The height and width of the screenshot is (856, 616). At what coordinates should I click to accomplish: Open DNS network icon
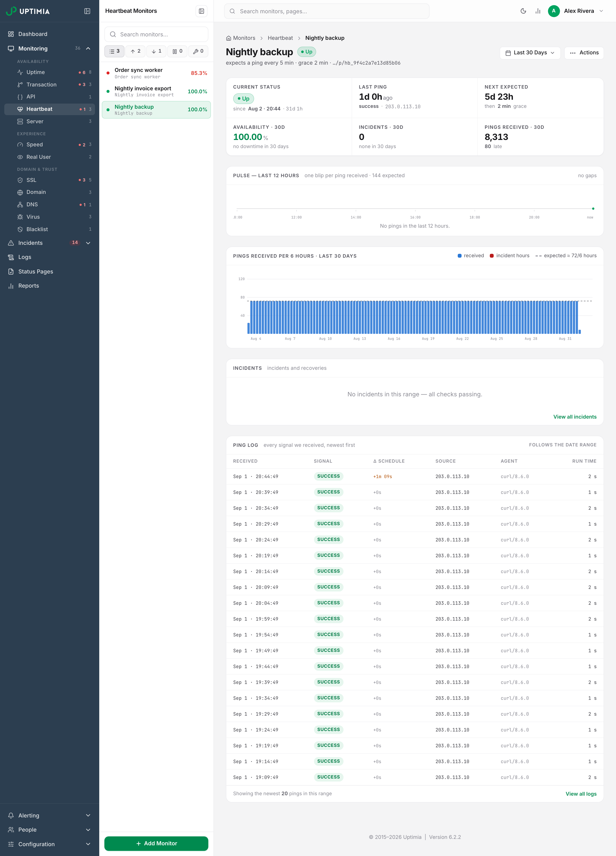(x=20, y=205)
